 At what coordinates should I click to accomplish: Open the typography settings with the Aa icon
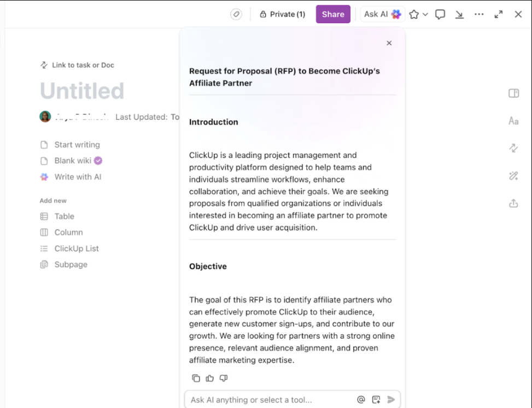513,121
